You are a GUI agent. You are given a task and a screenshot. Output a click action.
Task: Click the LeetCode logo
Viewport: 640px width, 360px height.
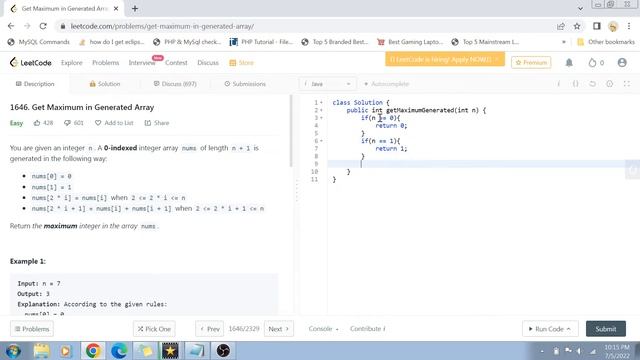click(31, 62)
